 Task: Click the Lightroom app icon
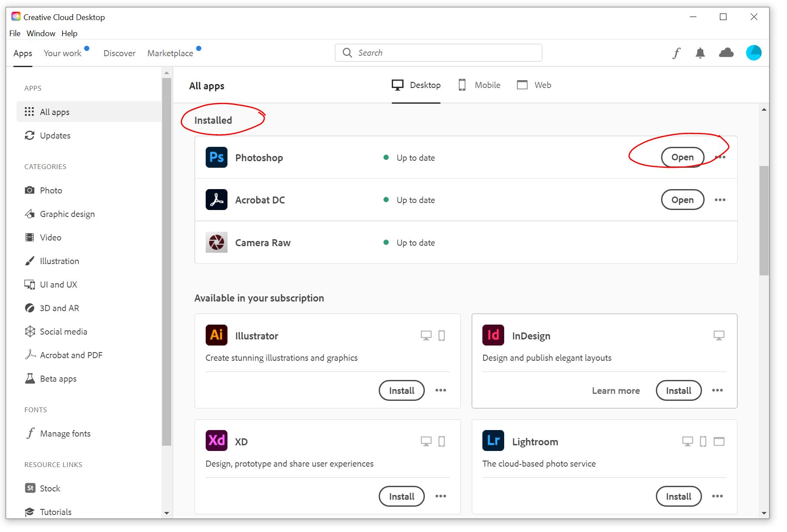(x=493, y=441)
